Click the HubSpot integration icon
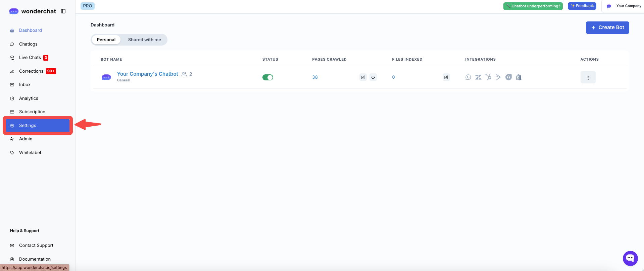The height and width of the screenshot is (271, 644). pos(488,77)
